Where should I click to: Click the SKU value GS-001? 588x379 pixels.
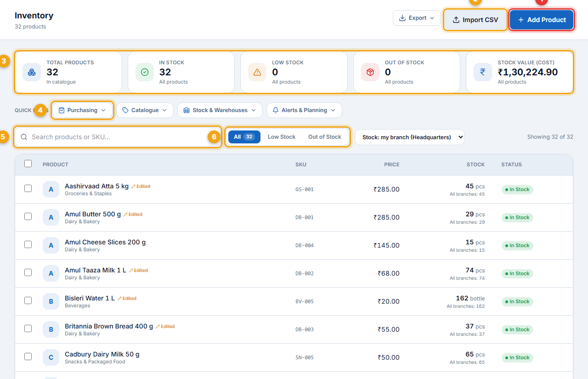click(305, 189)
